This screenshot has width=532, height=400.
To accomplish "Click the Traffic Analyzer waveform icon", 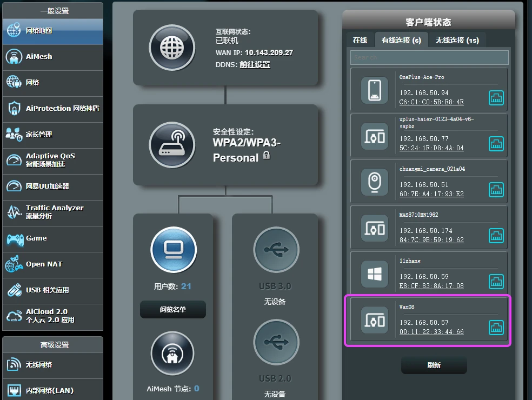I will (x=14, y=212).
